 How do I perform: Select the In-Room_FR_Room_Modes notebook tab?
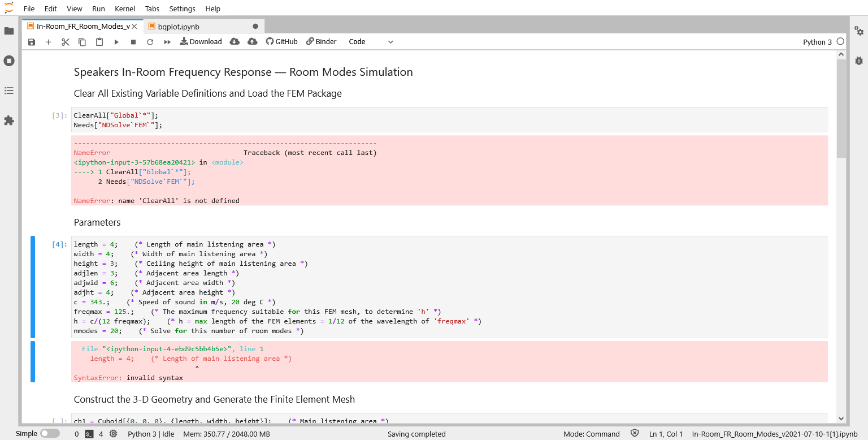tap(83, 27)
